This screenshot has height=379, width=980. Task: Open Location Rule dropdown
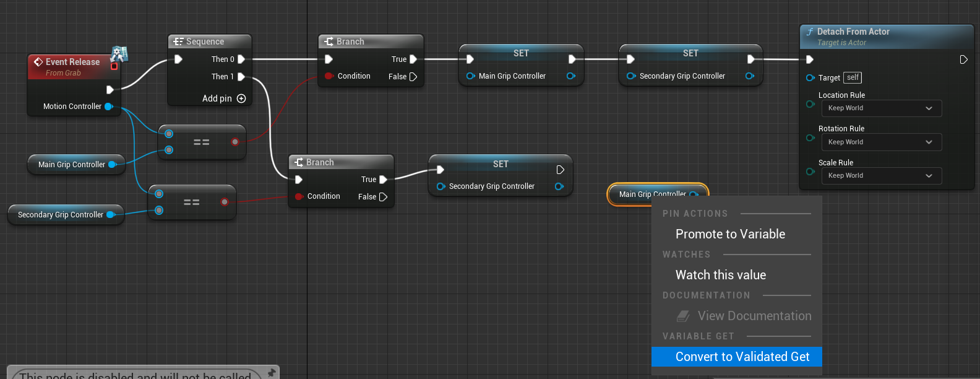point(881,108)
